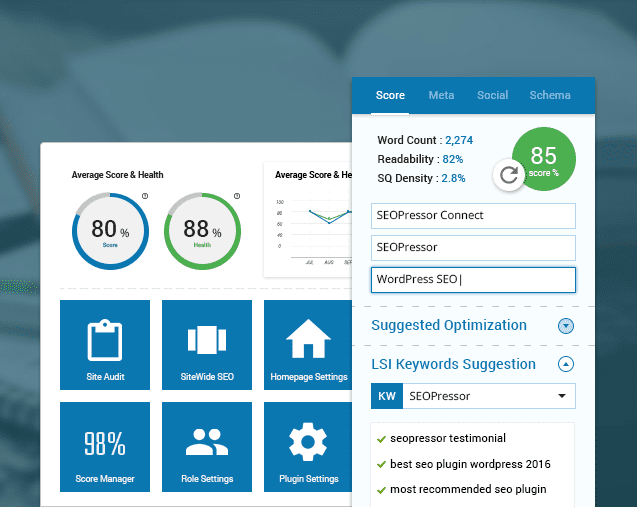The image size is (637, 507).
Task: Open Plugin Settings gear tile
Action: (308, 447)
